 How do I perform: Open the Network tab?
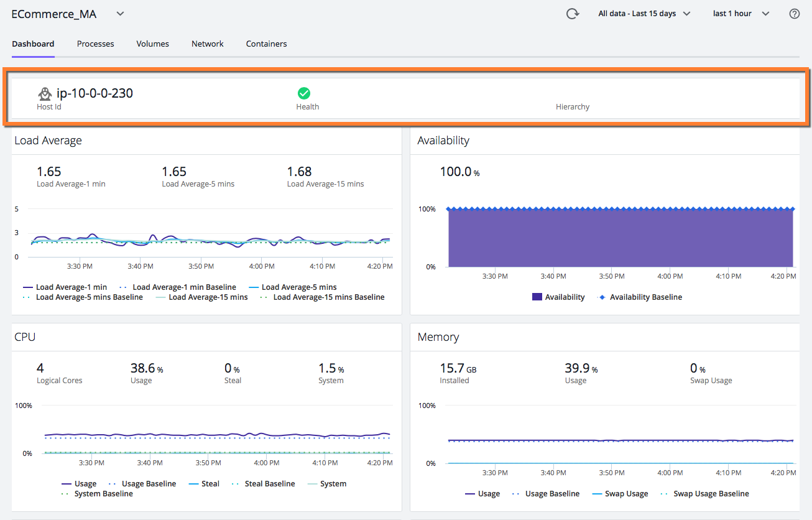(x=208, y=44)
